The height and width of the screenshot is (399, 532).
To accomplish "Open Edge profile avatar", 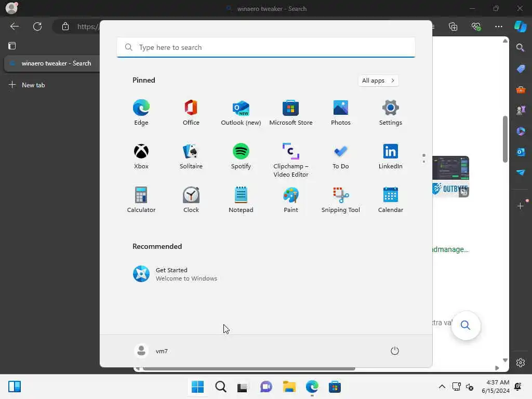I will coord(11,8).
